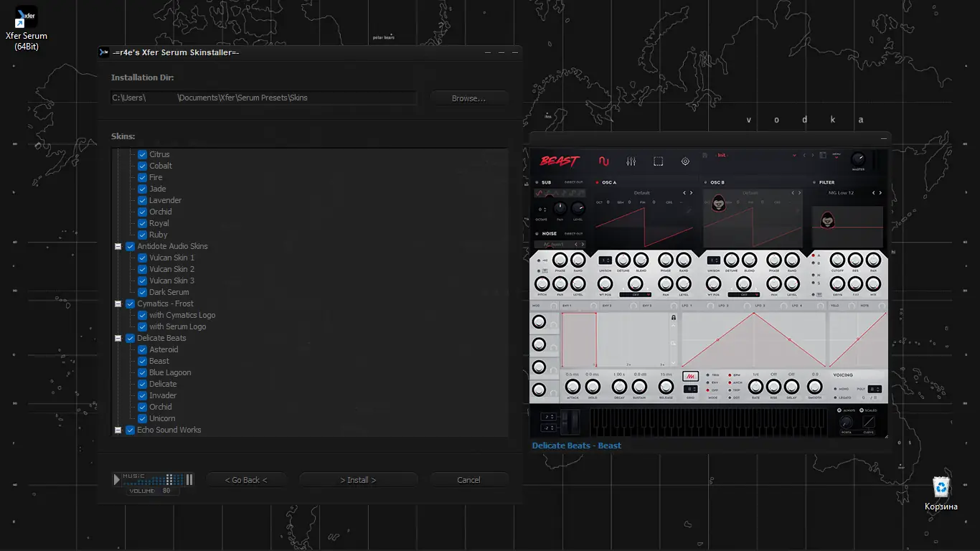Image resolution: width=980 pixels, height=551 pixels.
Task: Click the Browse... button
Action: pyautogui.click(x=468, y=98)
